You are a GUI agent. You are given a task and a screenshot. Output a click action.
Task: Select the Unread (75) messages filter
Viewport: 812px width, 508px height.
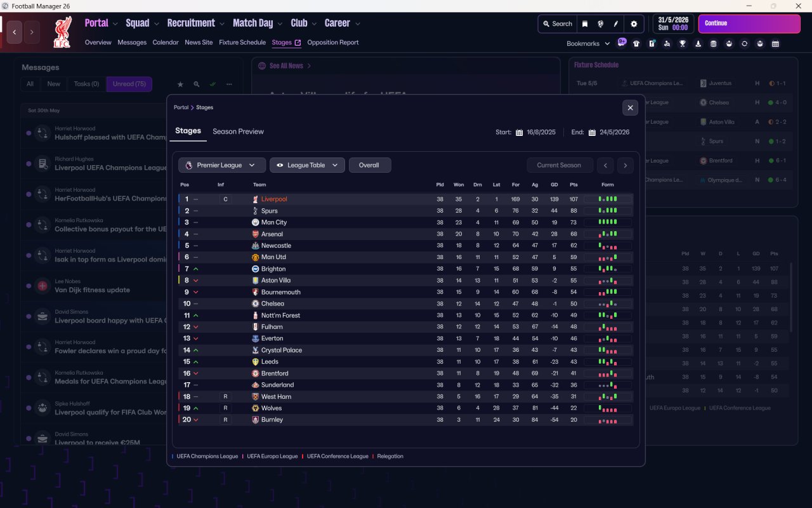(x=129, y=84)
